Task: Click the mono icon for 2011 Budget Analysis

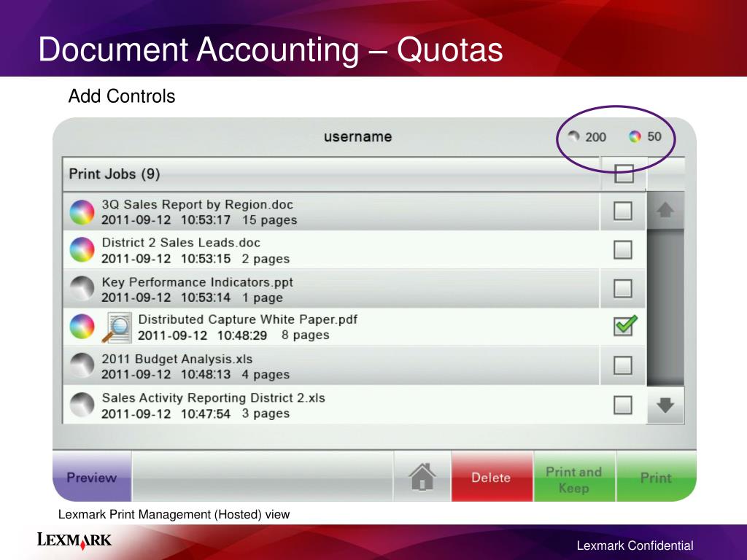Action: point(82,365)
